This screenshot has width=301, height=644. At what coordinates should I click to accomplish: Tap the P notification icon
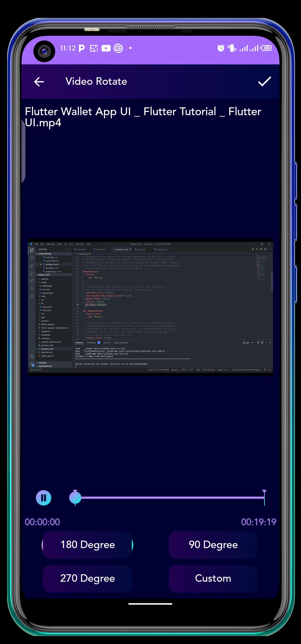point(82,48)
